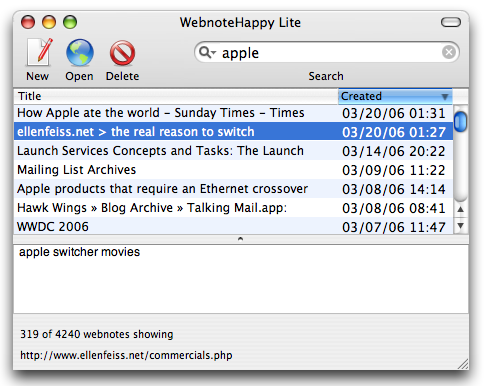This screenshot has height=386, width=485.
Task: Clear the search field text
Action: [449, 52]
